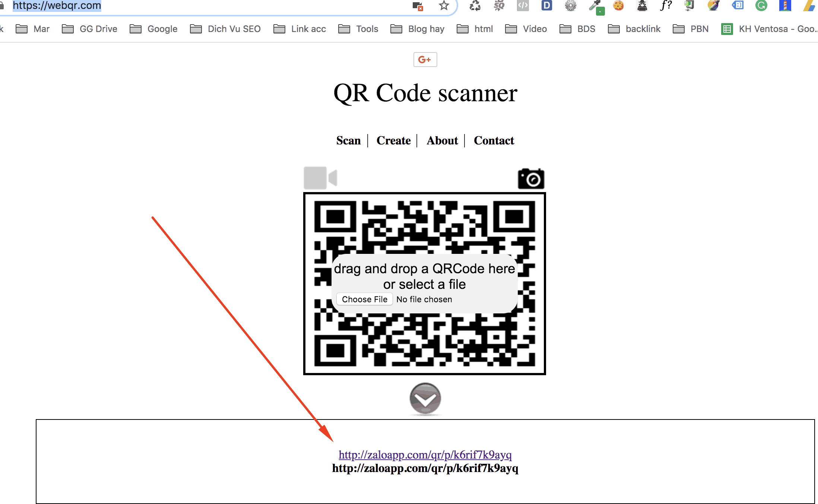This screenshot has height=504, width=818.
Task: Click the camera blocked indicator in address bar
Action: tap(418, 6)
